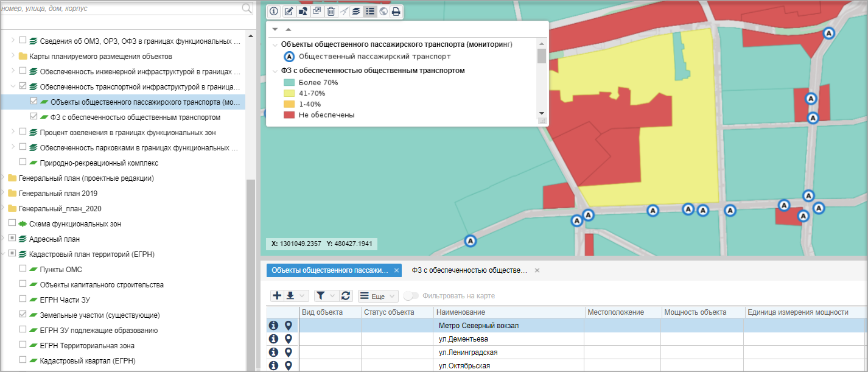Select the trash delete tool in map toolbar
This screenshot has width=868, height=372.
coord(331,12)
